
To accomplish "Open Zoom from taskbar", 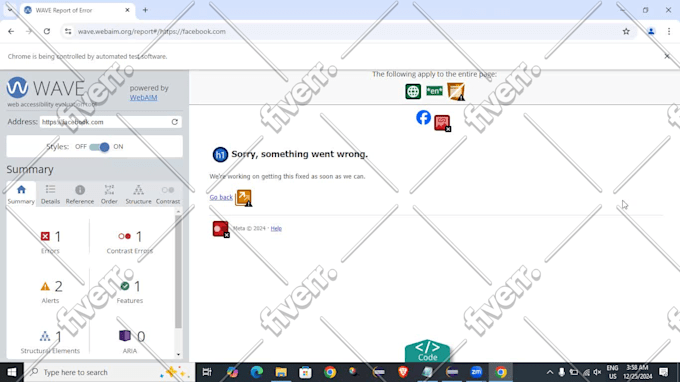I will pos(476,372).
